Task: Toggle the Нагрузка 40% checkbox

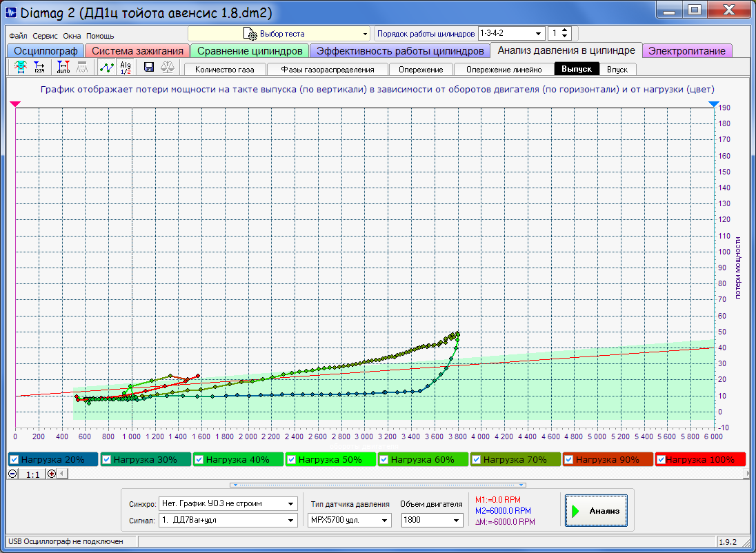Action: click(199, 459)
